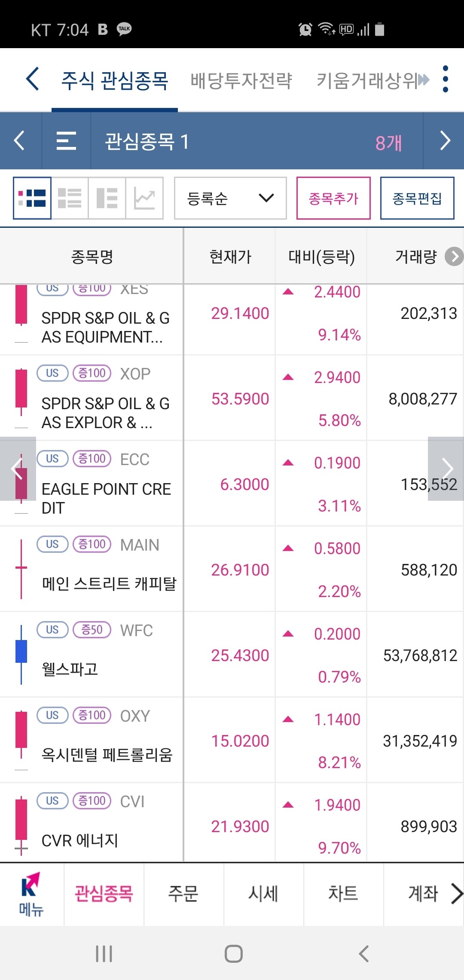464x980 pixels.
Task: Open watchlist group list hamburger icon
Action: [x=66, y=141]
